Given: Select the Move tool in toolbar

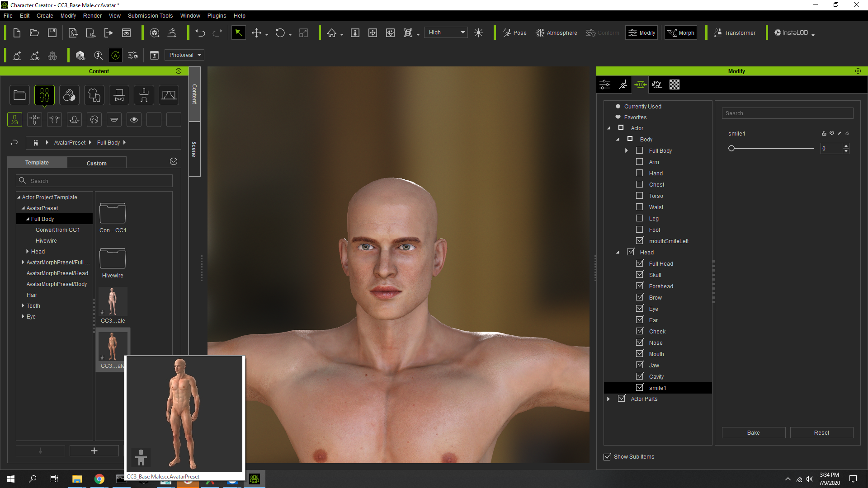Looking at the screenshot, I should [256, 33].
